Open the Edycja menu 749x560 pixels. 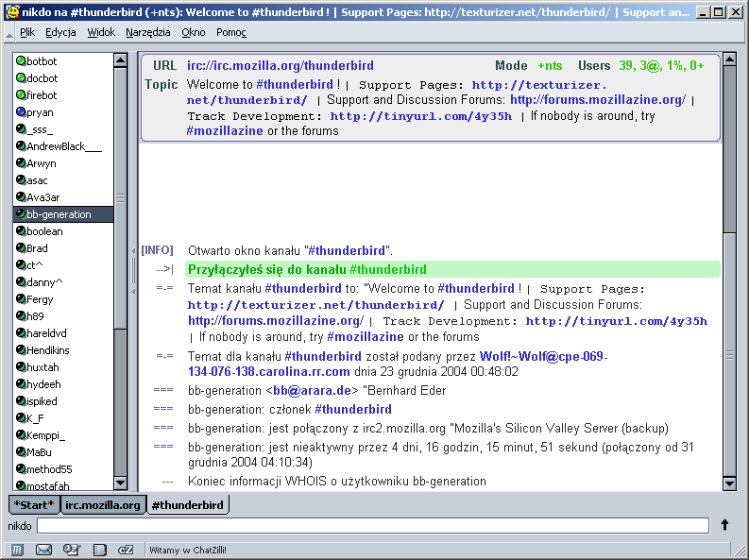60,32
